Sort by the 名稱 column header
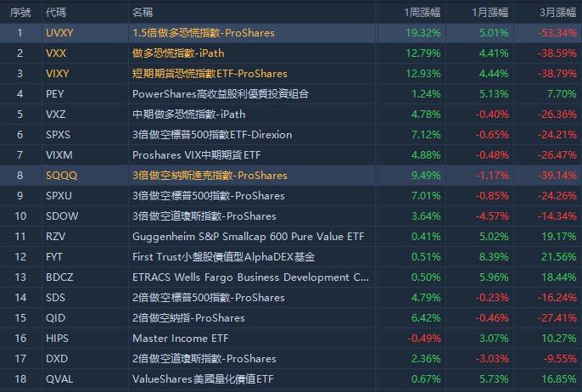The height and width of the screenshot is (392, 582). click(143, 13)
